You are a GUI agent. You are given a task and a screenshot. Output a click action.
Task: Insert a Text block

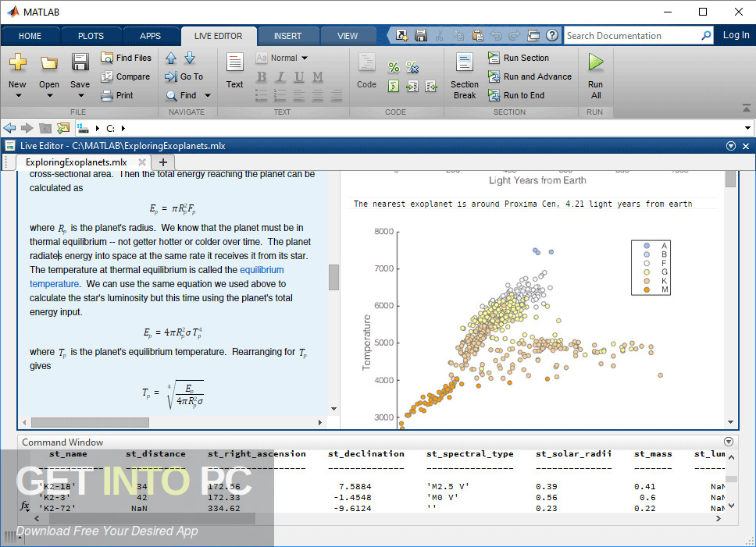point(234,71)
